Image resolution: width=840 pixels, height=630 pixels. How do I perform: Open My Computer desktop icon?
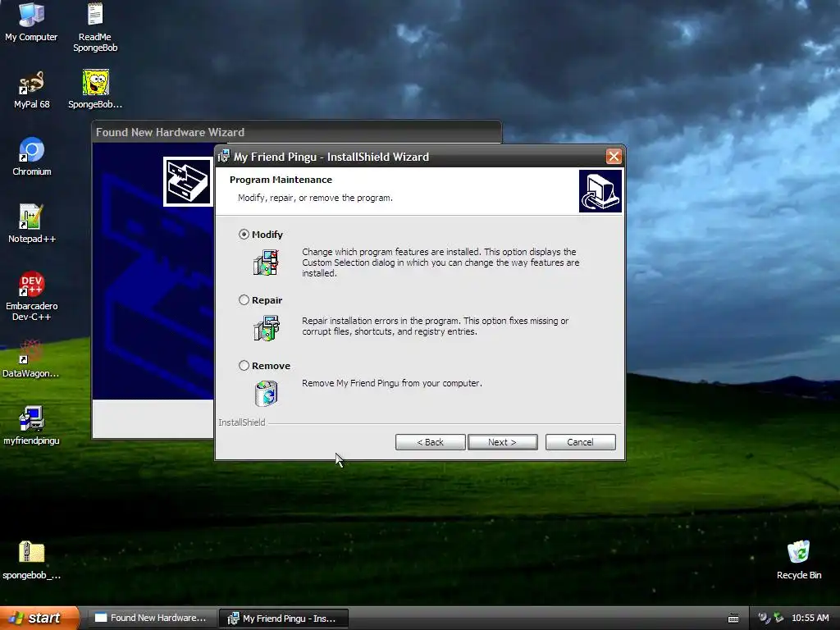pyautogui.click(x=31, y=22)
